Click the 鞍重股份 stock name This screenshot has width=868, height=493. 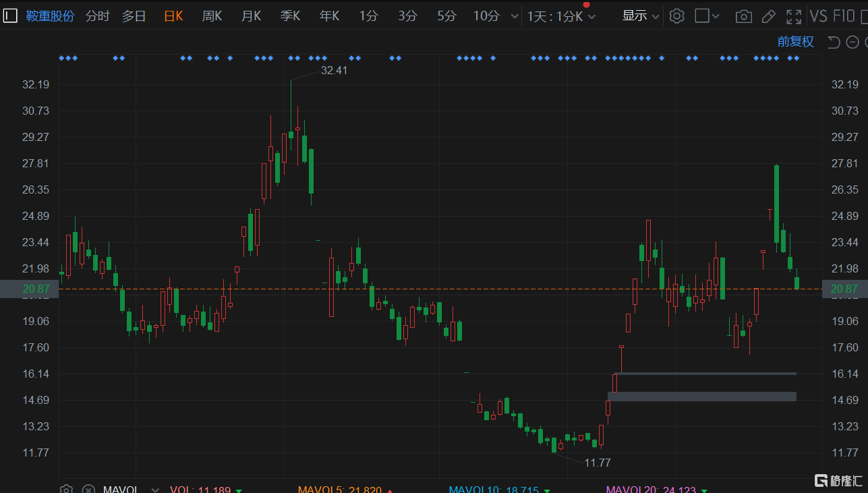[x=51, y=16]
